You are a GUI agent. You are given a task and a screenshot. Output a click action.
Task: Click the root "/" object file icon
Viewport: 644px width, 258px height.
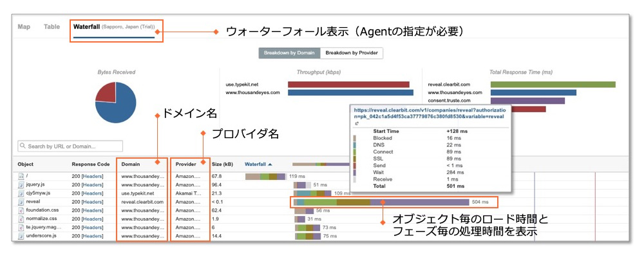(21, 176)
